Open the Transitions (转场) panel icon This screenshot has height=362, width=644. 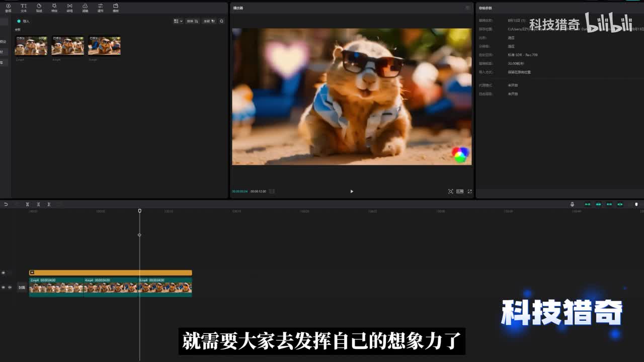point(69,7)
